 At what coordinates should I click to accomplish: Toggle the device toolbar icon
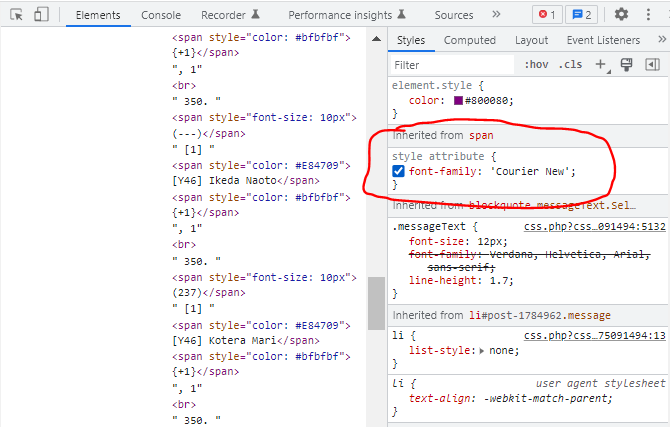(x=41, y=15)
